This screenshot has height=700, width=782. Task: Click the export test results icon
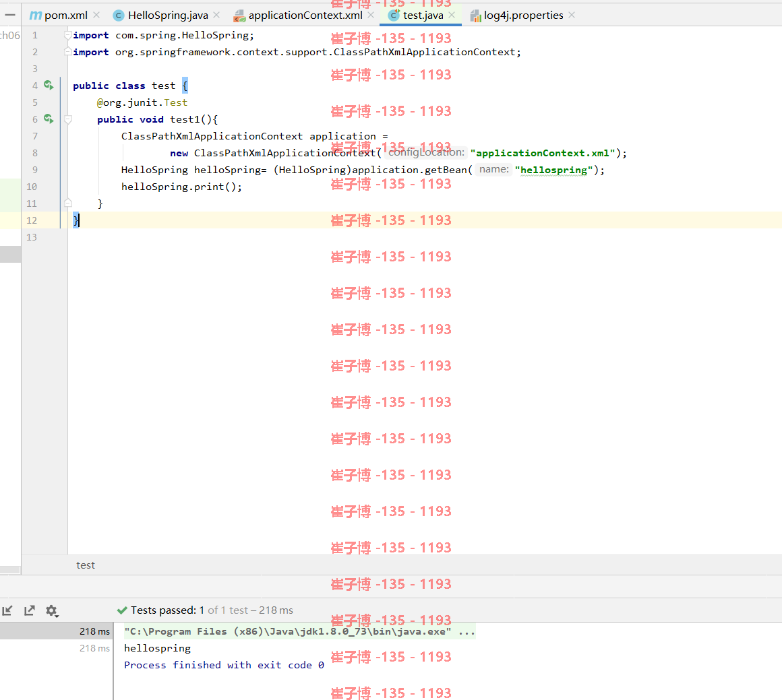(30, 610)
